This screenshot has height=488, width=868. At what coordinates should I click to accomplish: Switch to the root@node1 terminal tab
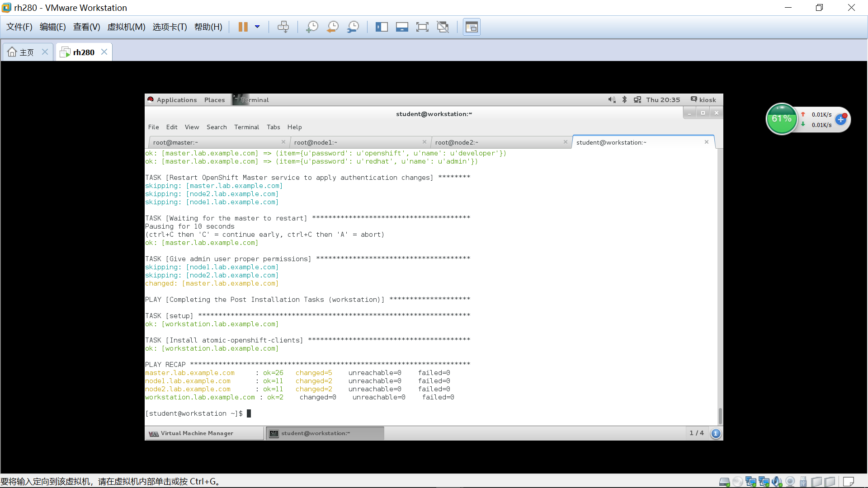click(x=316, y=142)
